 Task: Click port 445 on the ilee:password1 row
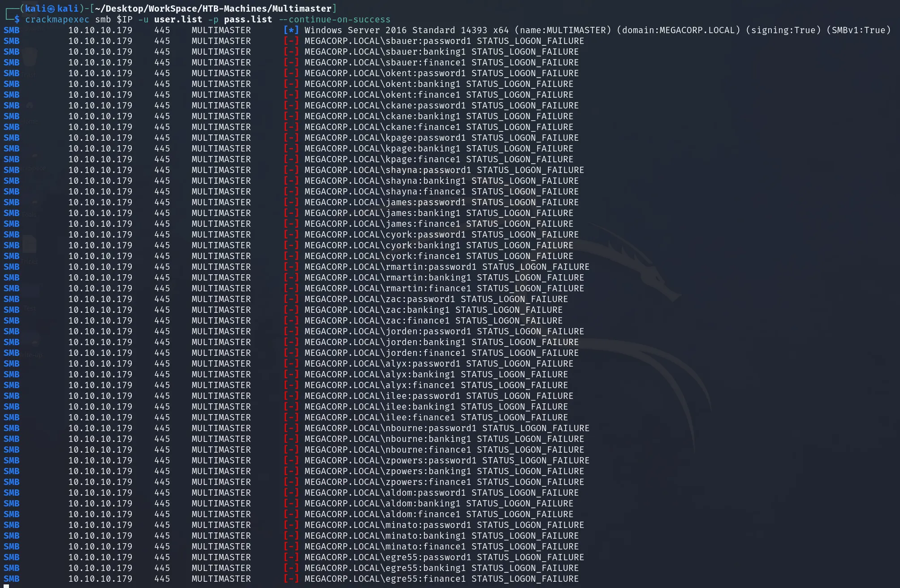162,396
